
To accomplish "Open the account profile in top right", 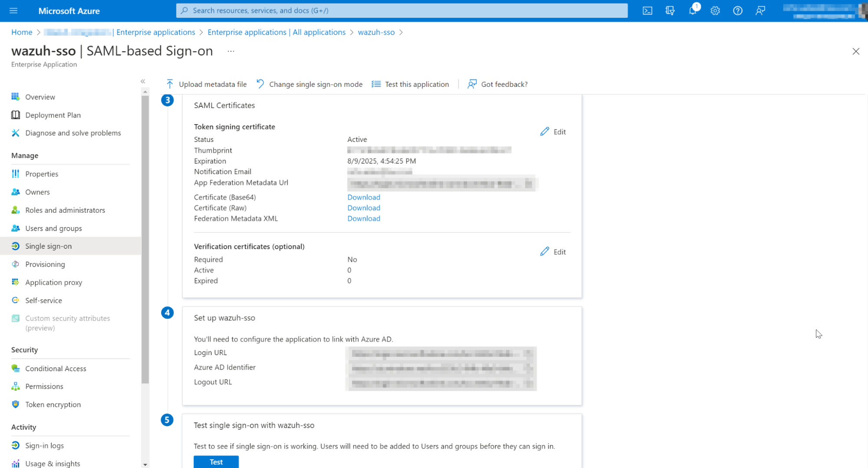I will point(824,10).
